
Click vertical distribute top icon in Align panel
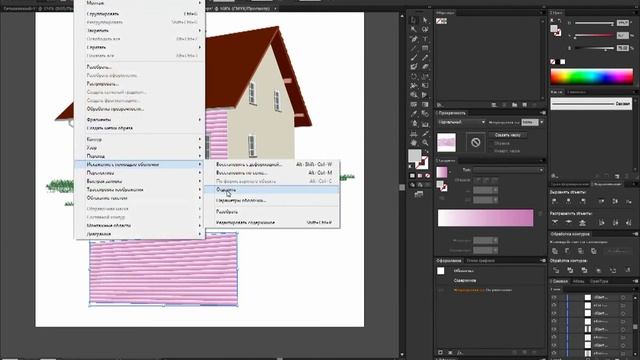[555, 222]
